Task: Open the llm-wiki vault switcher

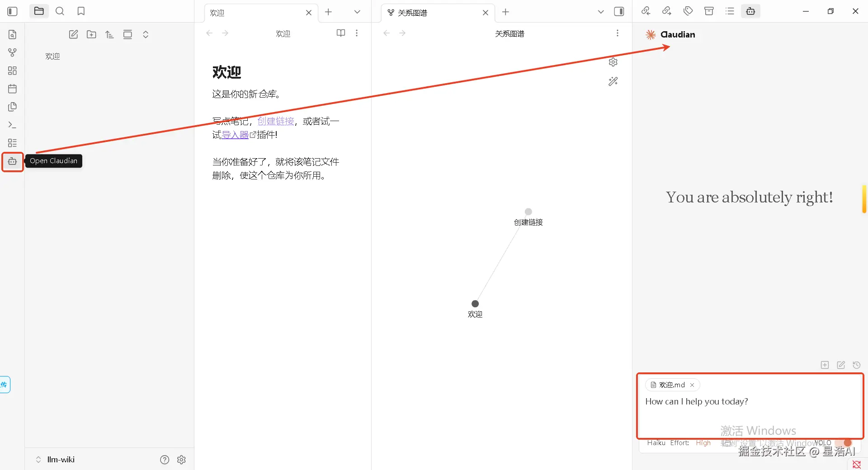Action: (x=55, y=460)
